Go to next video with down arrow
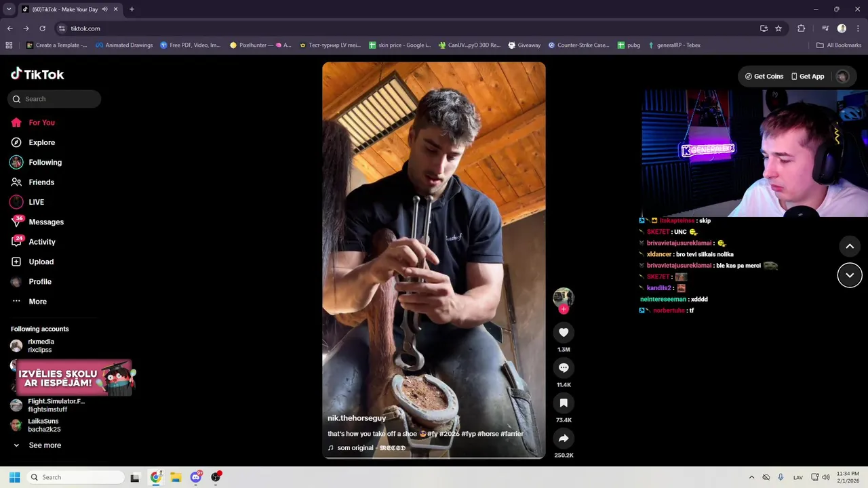 850,275
